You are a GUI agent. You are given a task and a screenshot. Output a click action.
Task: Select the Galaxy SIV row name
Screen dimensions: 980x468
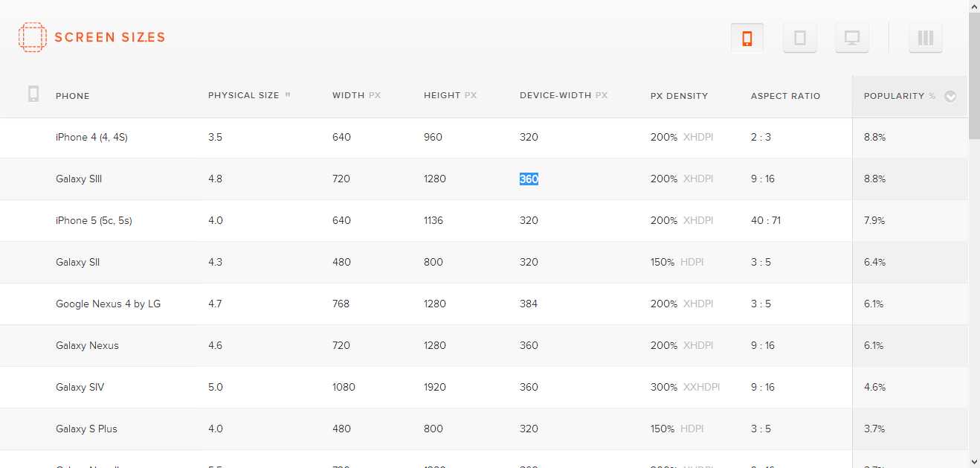click(x=80, y=387)
